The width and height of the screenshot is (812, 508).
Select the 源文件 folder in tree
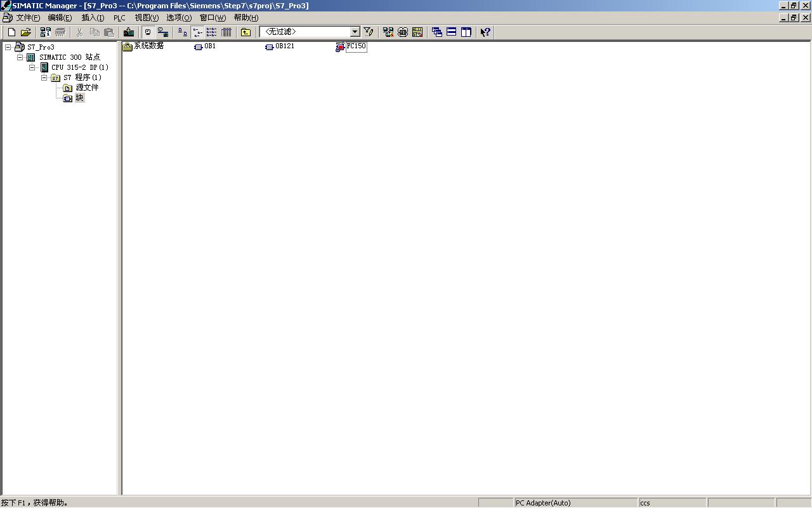coord(87,88)
